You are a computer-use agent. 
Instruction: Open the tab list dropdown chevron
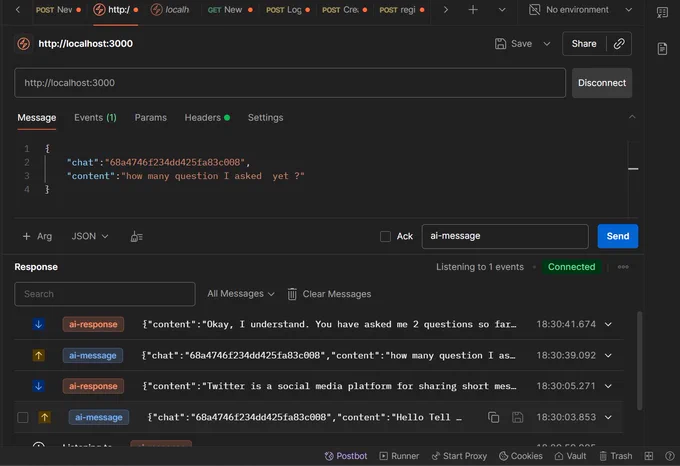[x=502, y=10]
